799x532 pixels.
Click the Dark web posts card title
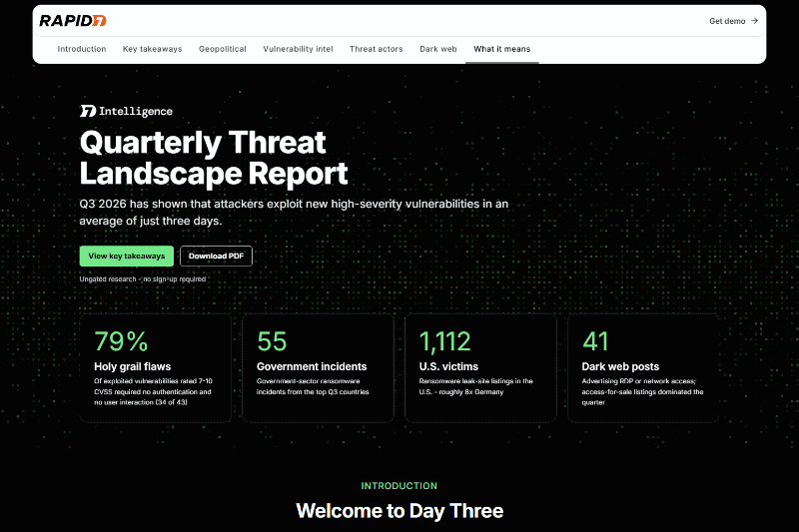coord(620,366)
